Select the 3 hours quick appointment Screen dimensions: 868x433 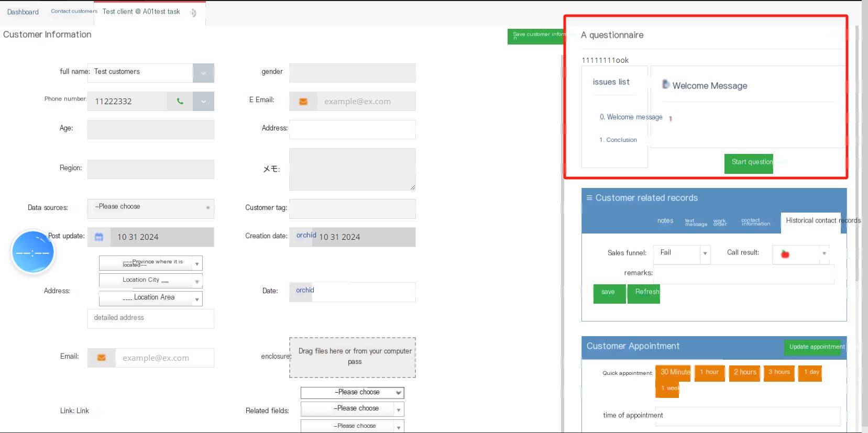pos(779,373)
